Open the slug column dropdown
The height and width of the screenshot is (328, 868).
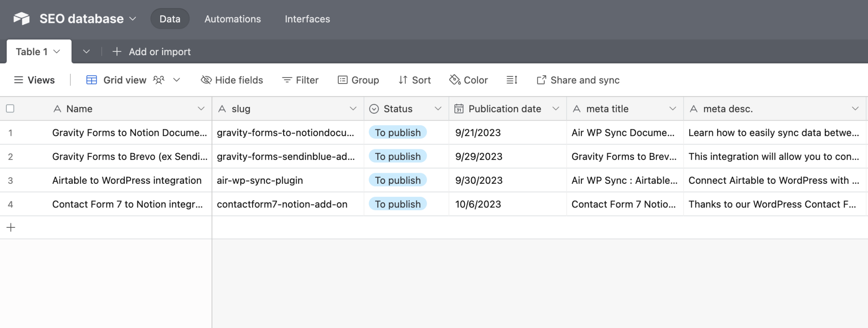(x=353, y=109)
